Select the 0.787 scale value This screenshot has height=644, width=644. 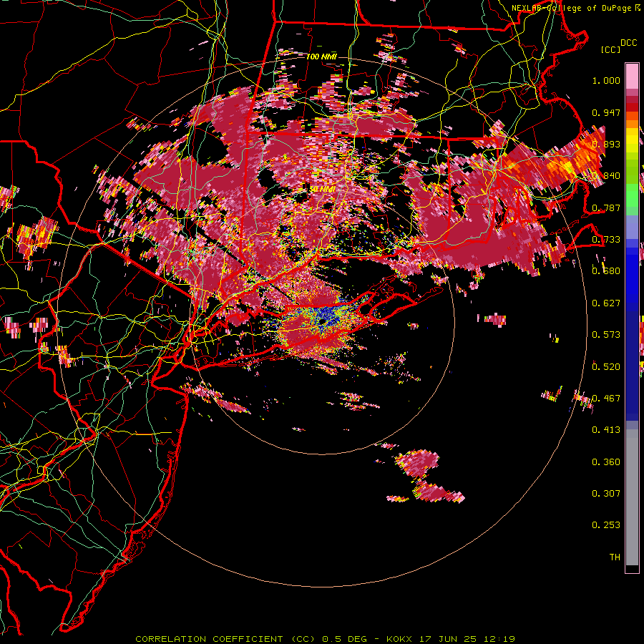[x=606, y=208]
